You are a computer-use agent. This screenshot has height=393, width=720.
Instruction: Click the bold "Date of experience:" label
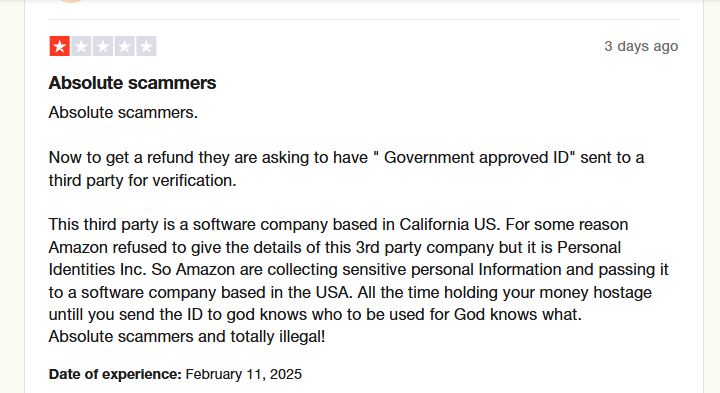[x=115, y=374]
